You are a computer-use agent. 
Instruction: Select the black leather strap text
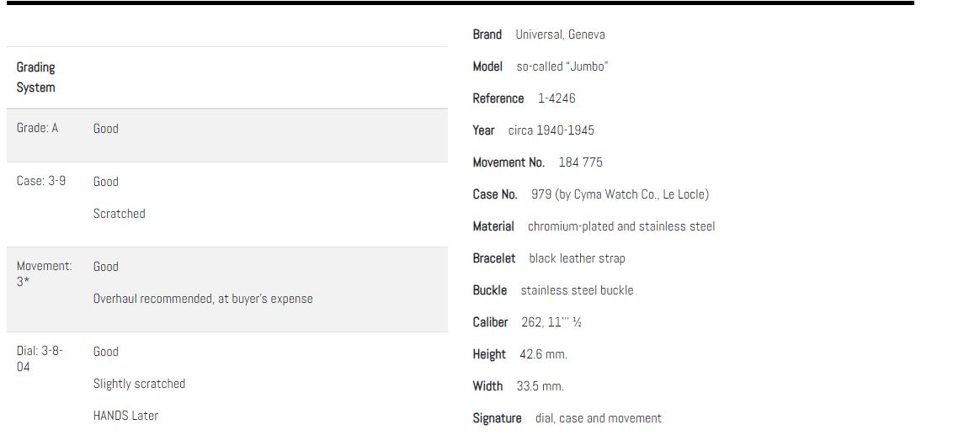pyautogui.click(x=577, y=258)
